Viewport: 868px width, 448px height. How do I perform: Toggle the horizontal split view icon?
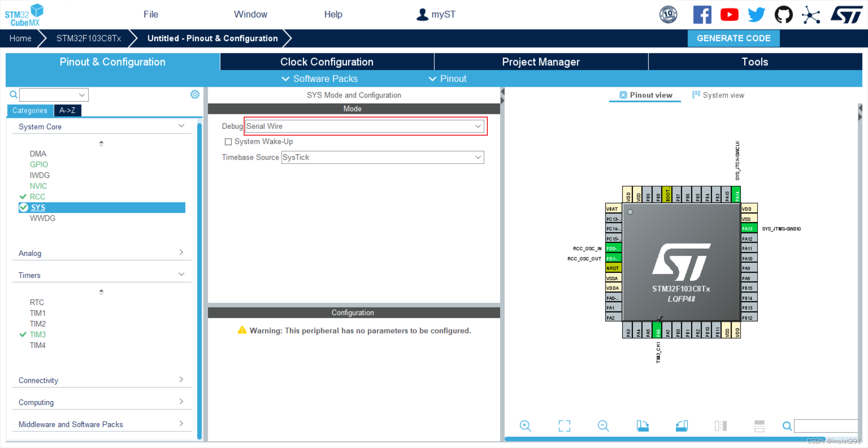(759, 425)
